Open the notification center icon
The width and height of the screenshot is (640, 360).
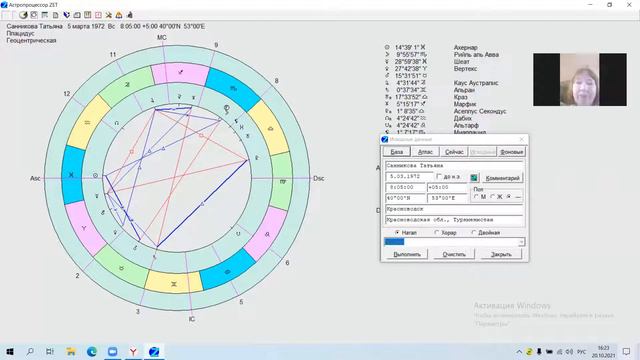(x=627, y=351)
